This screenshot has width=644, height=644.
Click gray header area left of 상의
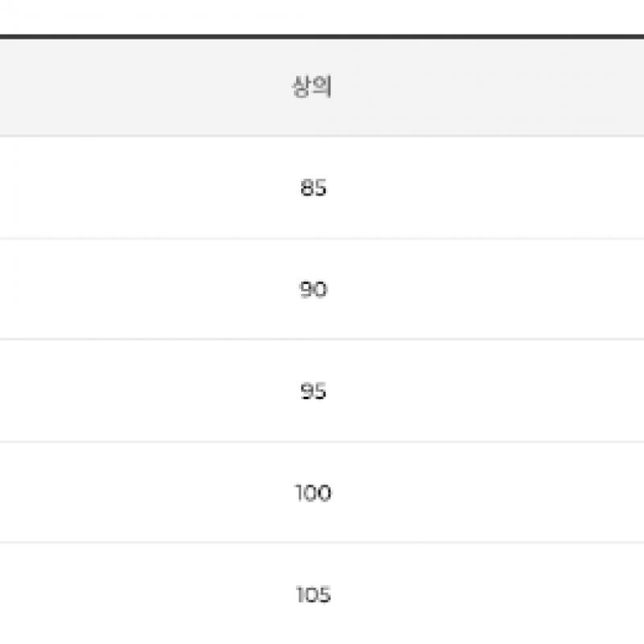(121, 87)
